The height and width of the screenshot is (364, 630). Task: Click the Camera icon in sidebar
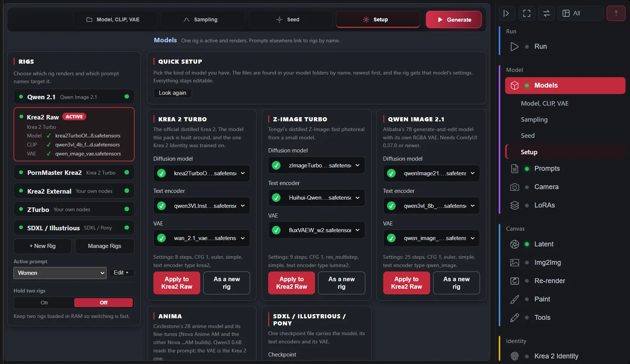click(514, 187)
